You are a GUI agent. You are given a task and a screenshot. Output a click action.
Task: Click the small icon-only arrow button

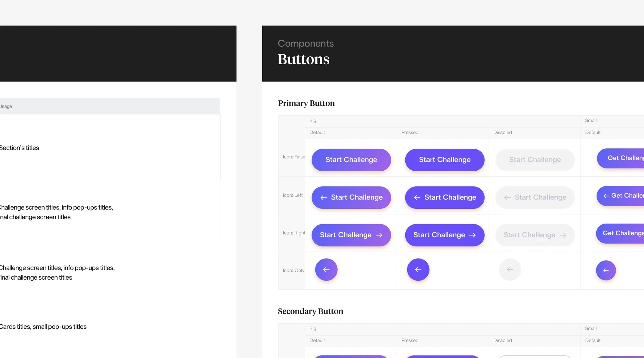click(606, 270)
